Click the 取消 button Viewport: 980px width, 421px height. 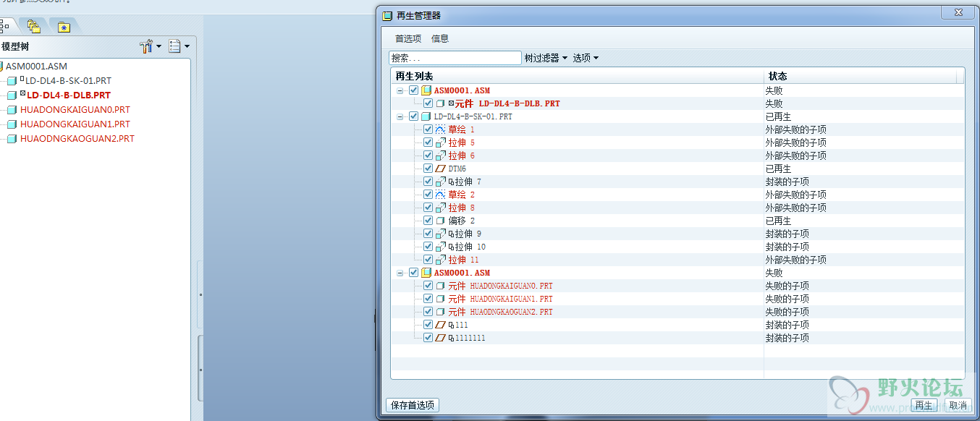pyautogui.click(x=958, y=405)
